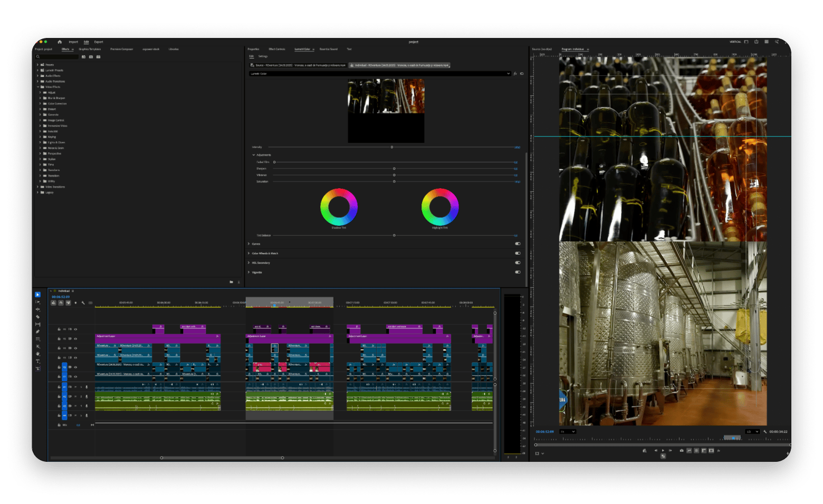
Task: Select the Track Select Forward tool
Action: (37, 303)
